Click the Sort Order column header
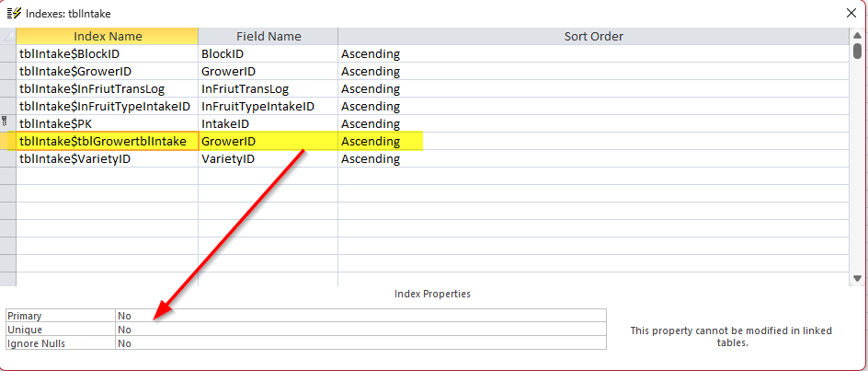Screen dimensions: 868x371 [593, 37]
